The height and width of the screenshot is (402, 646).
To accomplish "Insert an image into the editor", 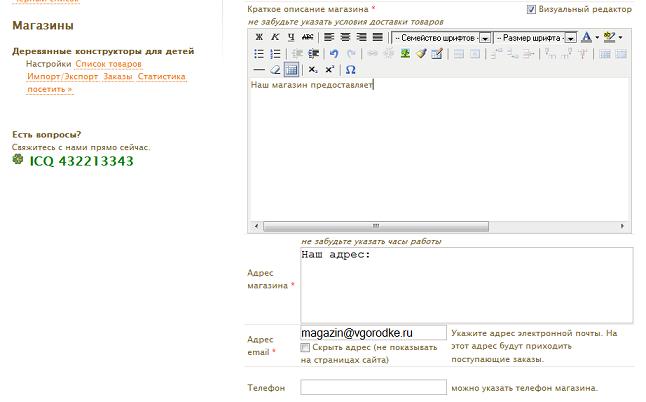I will click(406, 54).
